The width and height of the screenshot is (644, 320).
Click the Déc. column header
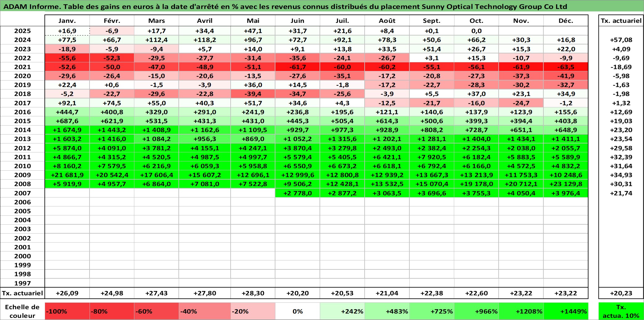[566, 21]
